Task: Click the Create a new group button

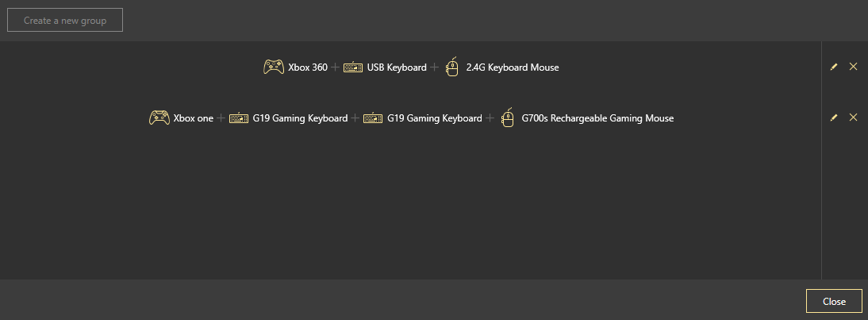Action: (x=65, y=21)
